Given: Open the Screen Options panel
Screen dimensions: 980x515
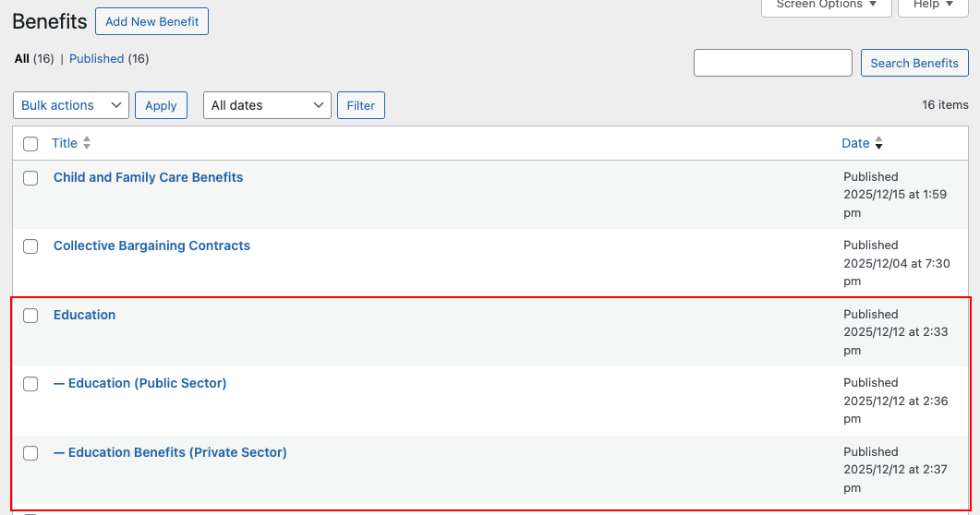Looking at the screenshot, I should click(826, 6).
